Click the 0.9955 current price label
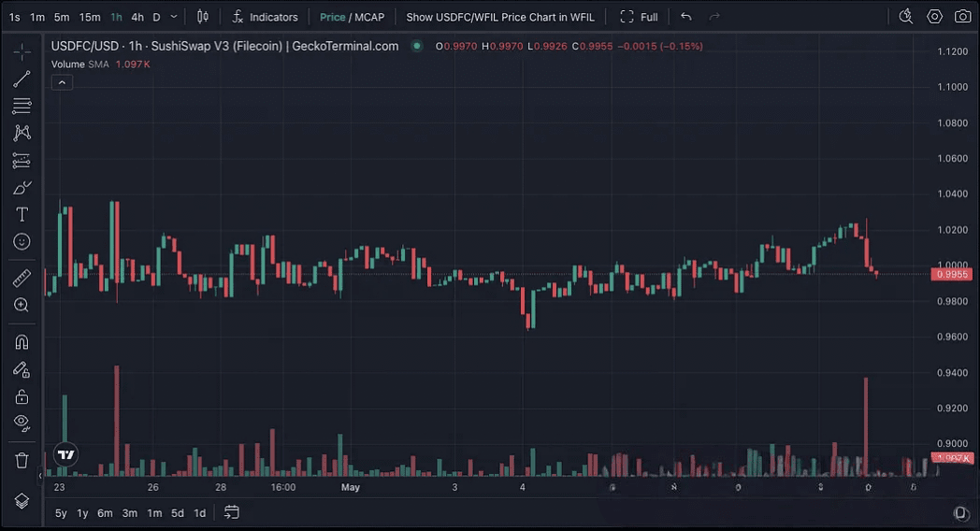Viewport: 980px width, 531px height. coord(952,274)
